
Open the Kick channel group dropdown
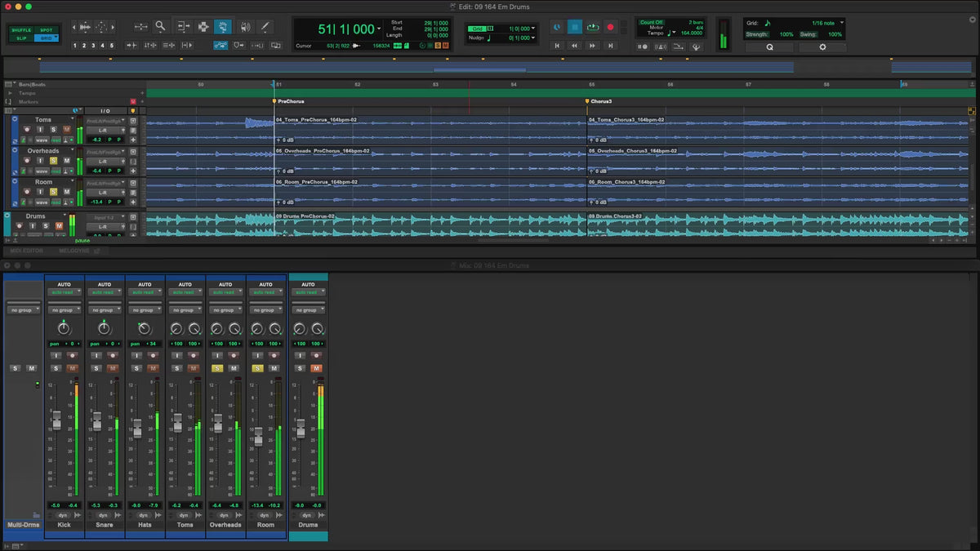click(64, 310)
